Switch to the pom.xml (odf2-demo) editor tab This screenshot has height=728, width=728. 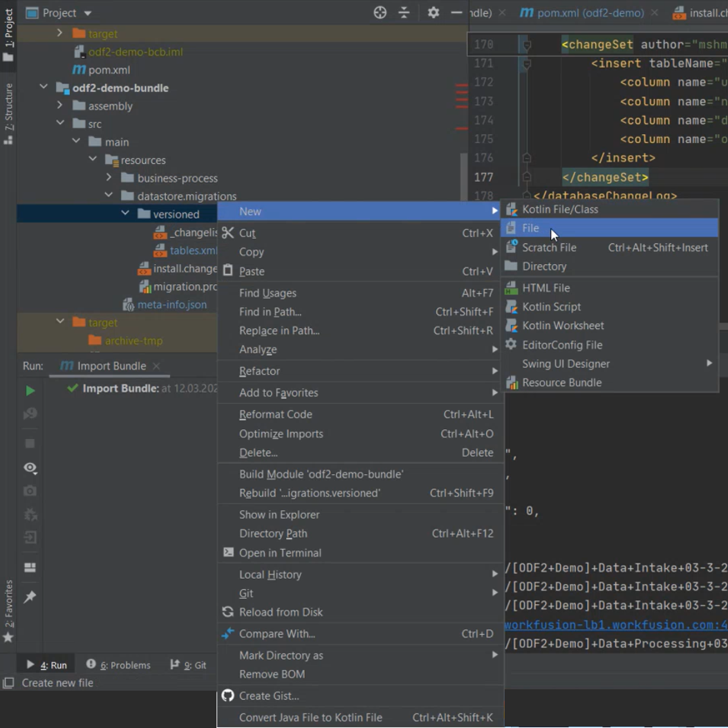581,13
